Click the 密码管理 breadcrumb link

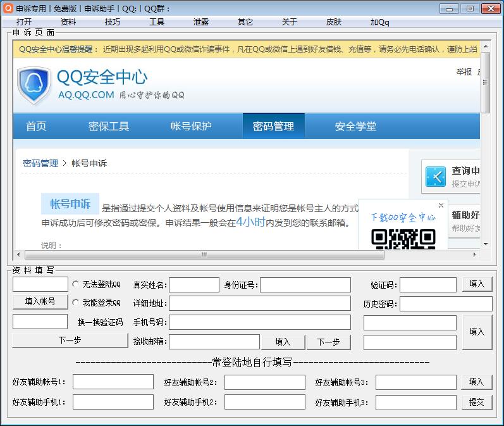(x=40, y=163)
